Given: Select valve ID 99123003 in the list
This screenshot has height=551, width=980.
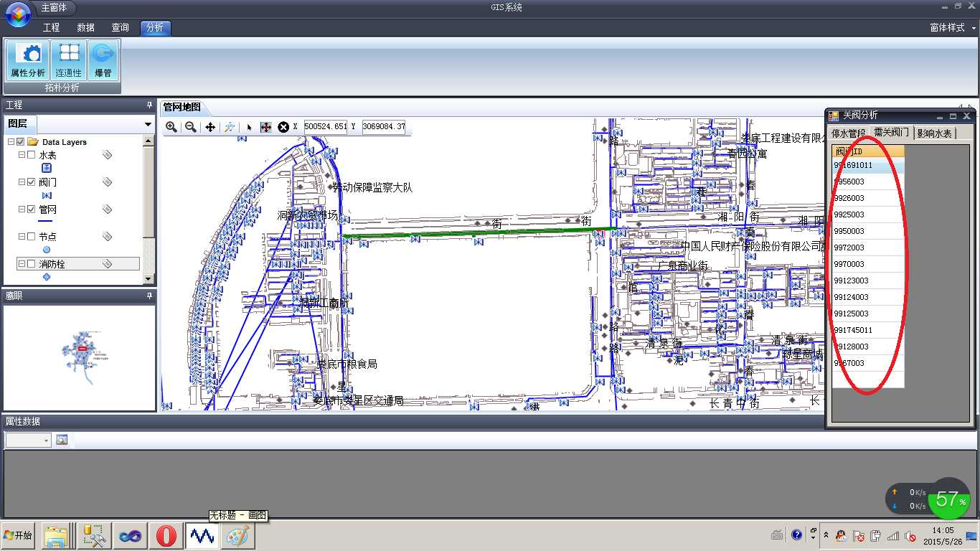Looking at the screenshot, I should coord(852,281).
